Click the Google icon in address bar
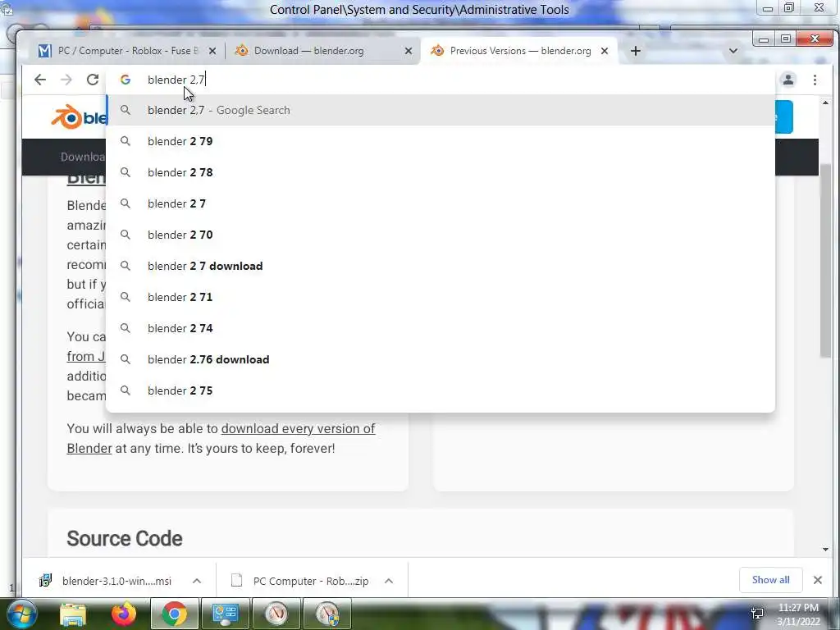The height and width of the screenshot is (630, 840). pyautogui.click(x=126, y=80)
